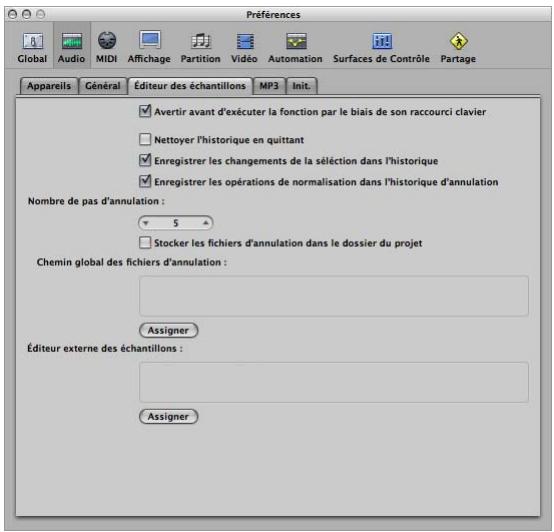
Task: Click the Chemin global des fichiers d'annulation field
Action: 334,296
